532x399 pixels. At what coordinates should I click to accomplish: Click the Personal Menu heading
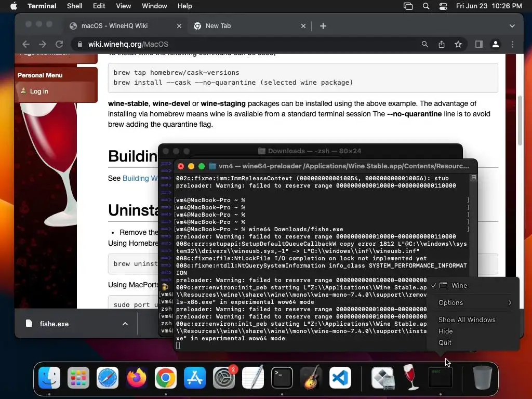[40, 75]
